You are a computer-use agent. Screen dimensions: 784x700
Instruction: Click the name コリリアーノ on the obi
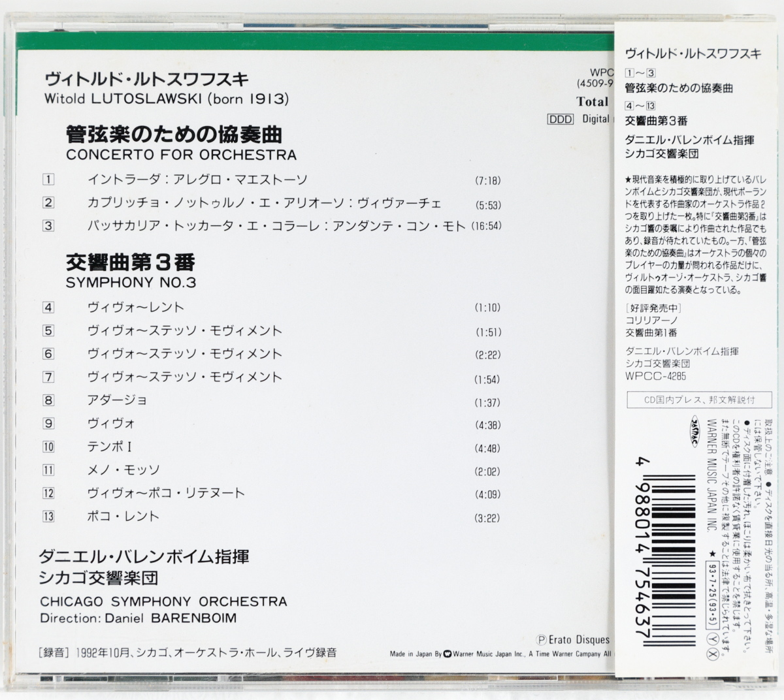coord(651,321)
